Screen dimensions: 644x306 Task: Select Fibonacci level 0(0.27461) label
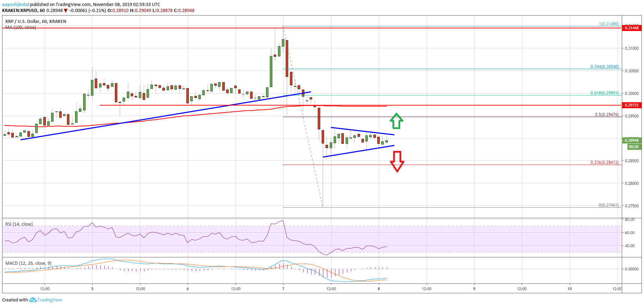[609, 205]
